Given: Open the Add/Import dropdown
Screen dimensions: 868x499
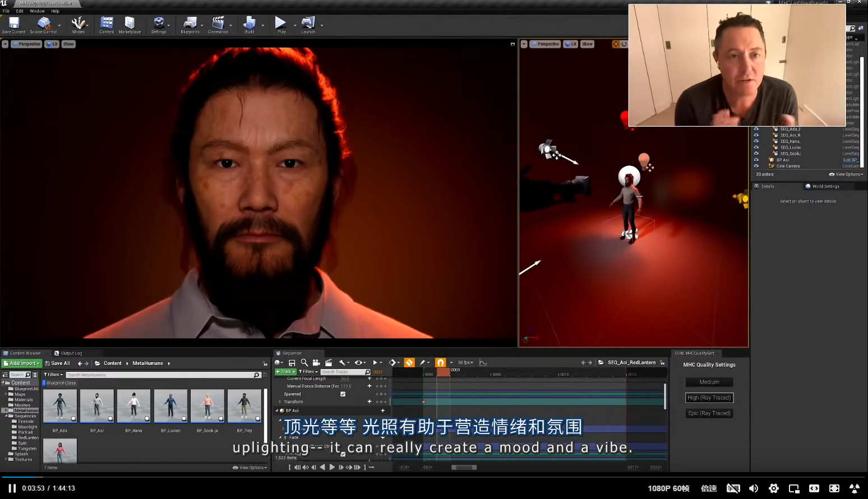Looking at the screenshot, I should click(22, 363).
